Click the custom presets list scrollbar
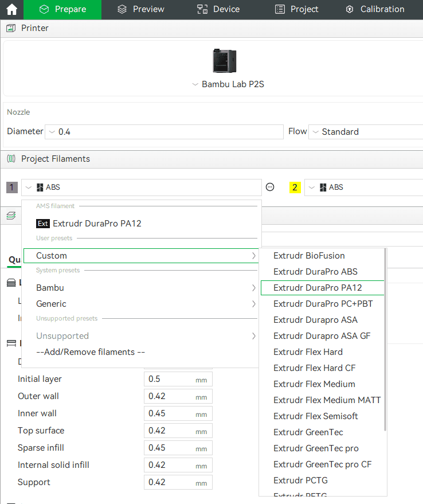Image resolution: width=423 pixels, height=504 pixels. pyautogui.click(x=385, y=339)
